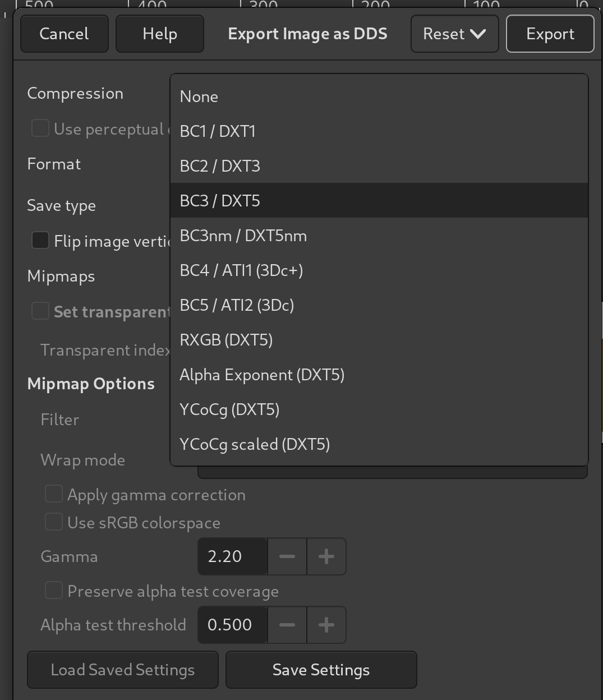Viewport: 603px width, 700px height.
Task: Decrease Gamma with minus button
Action: pyautogui.click(x=287, y=556)
